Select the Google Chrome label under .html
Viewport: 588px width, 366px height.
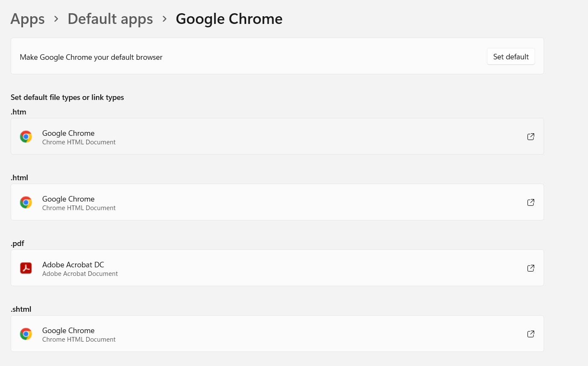(68, 199)
